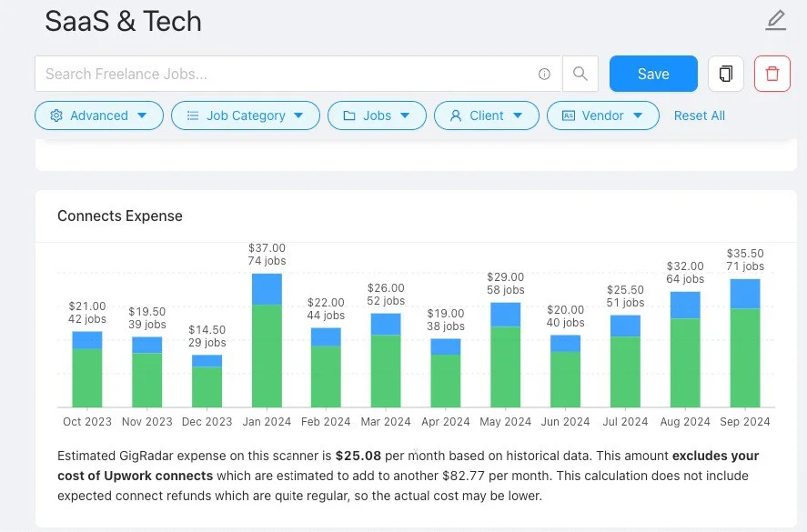Open the Job Category dropdown
Image resolution: width=807 pixels, height=532 pixels.
pos(299,115)
